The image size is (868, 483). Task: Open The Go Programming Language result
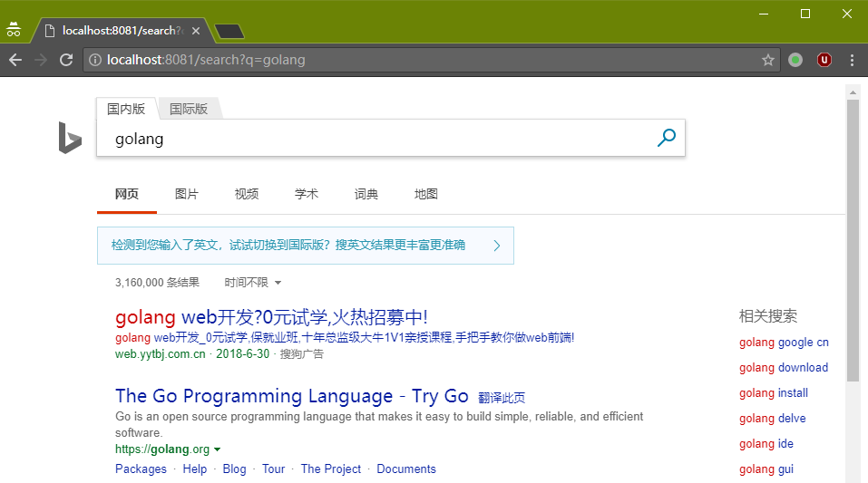[x=292, y=396]
